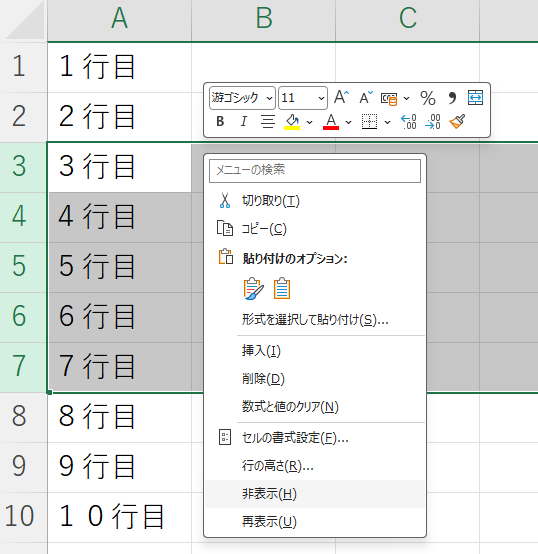Expand font color dropdown arrow
Image resolution: width=538 pixels, height=554 pixels.
point(348,122)
